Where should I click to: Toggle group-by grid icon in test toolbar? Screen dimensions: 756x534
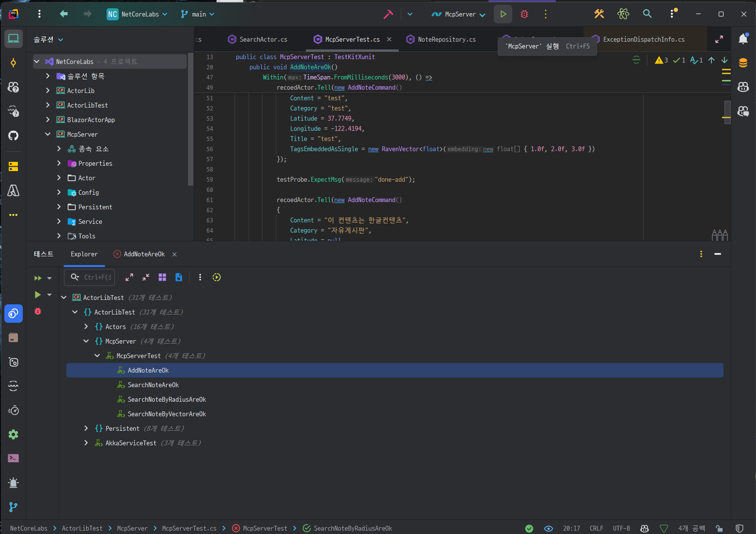[162, 277]
